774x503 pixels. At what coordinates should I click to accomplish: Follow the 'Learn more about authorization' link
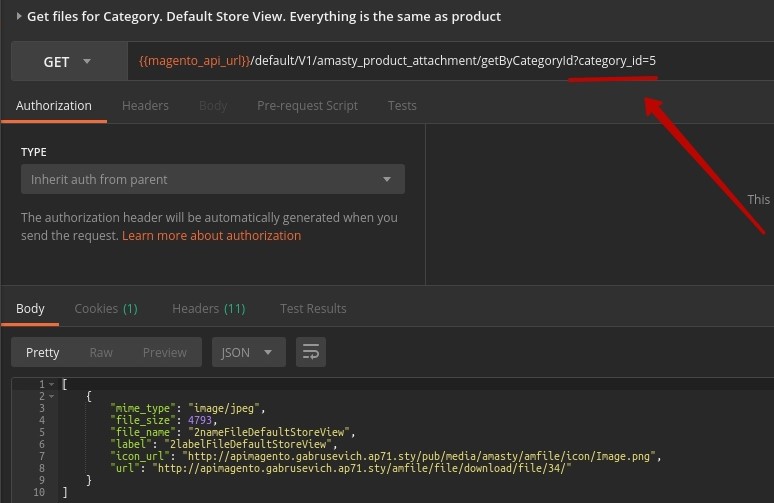(211, 236)
